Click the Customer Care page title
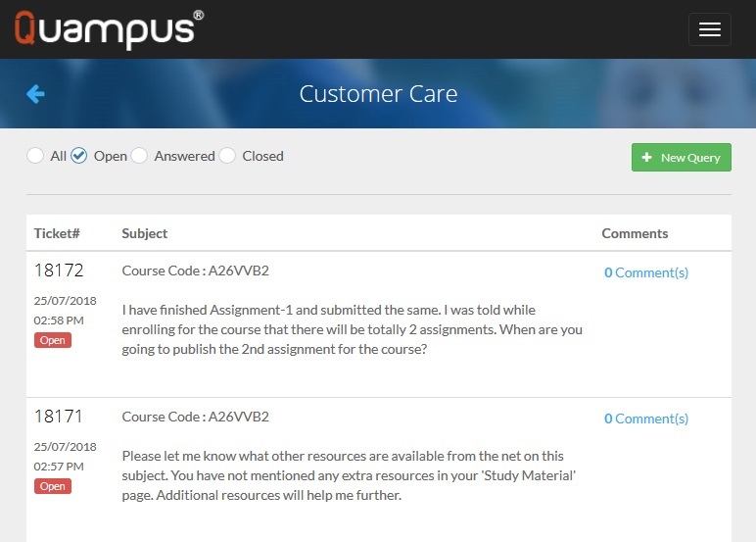This screenshot has height=542, width=756. point(378,94)
